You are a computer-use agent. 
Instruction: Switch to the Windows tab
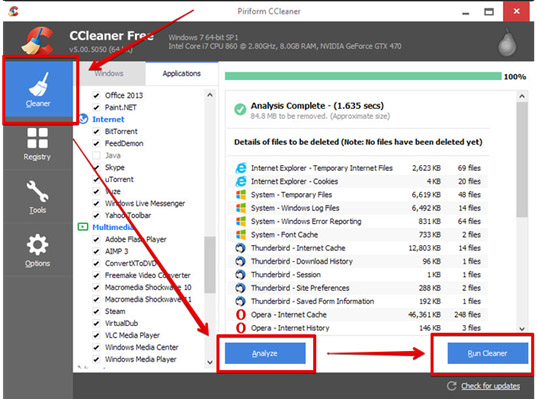tap(109, 73)
